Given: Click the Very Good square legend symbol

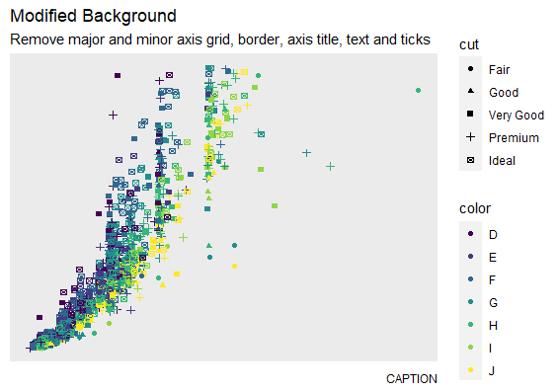Looking at the screenshot, I should pos(470,114).
